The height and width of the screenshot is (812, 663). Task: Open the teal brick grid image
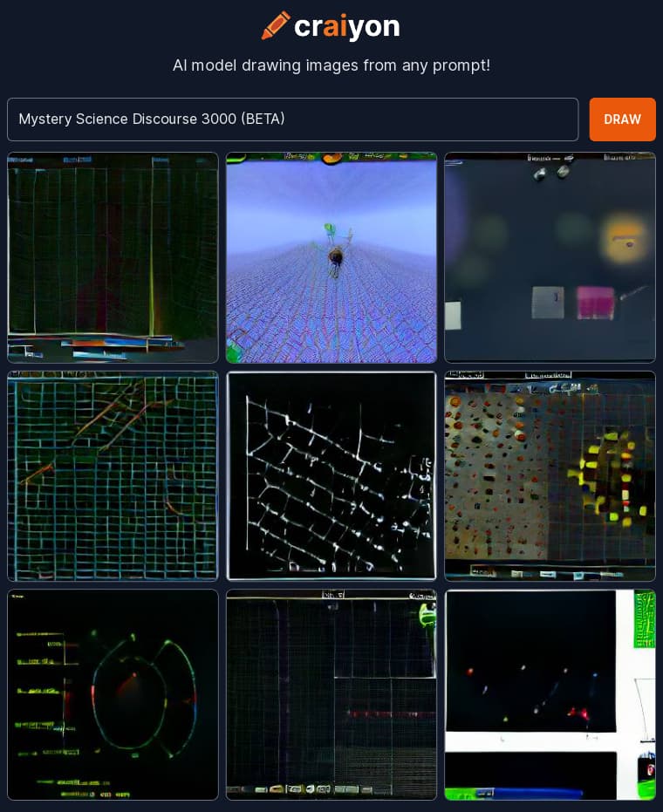(x=113, y=476)
